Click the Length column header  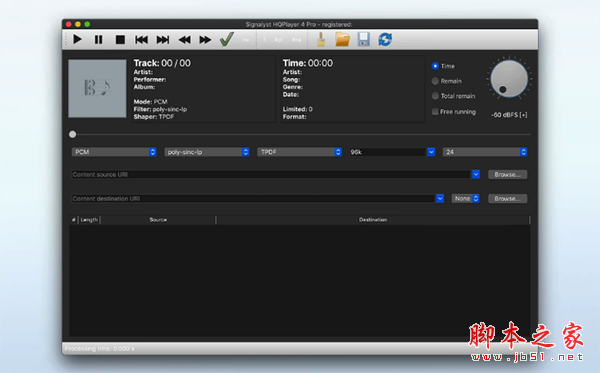[89, 220]
